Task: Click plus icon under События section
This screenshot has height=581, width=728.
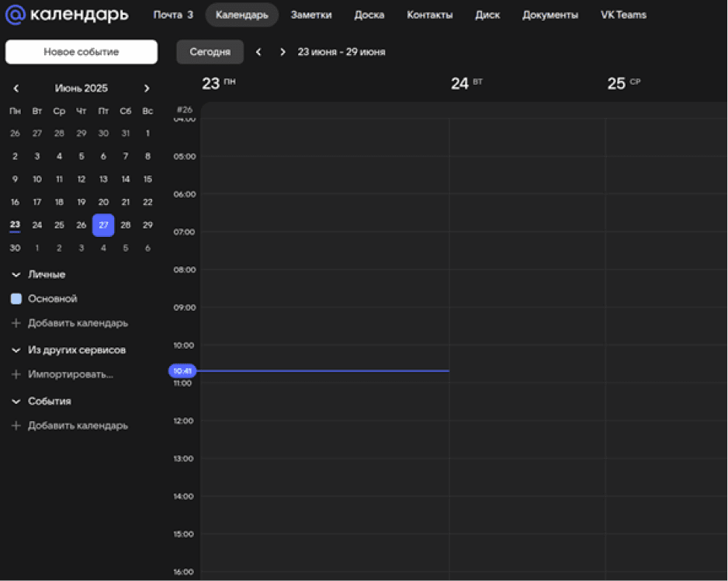Action: click(16, 426)
